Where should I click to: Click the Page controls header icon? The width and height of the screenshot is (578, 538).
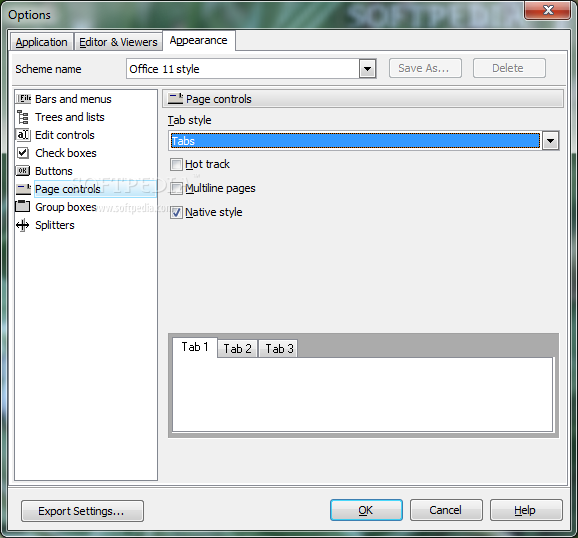pos(175,98)
